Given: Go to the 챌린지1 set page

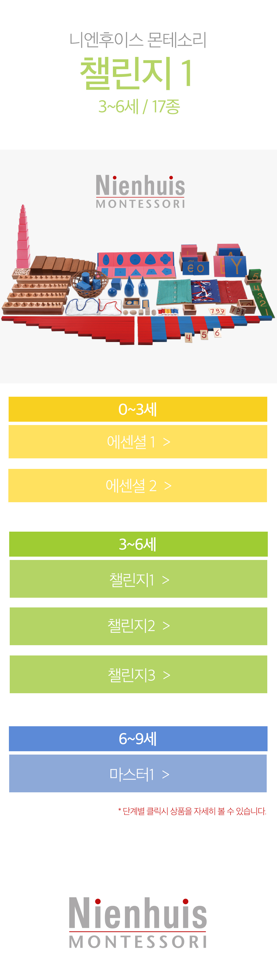Looking at the screenshot, I should [x=138, y=579].
